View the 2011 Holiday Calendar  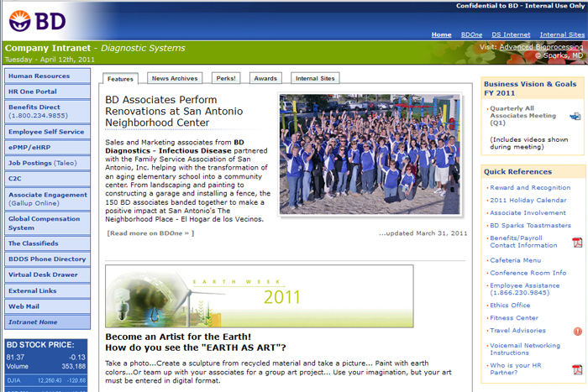(528, 200)
